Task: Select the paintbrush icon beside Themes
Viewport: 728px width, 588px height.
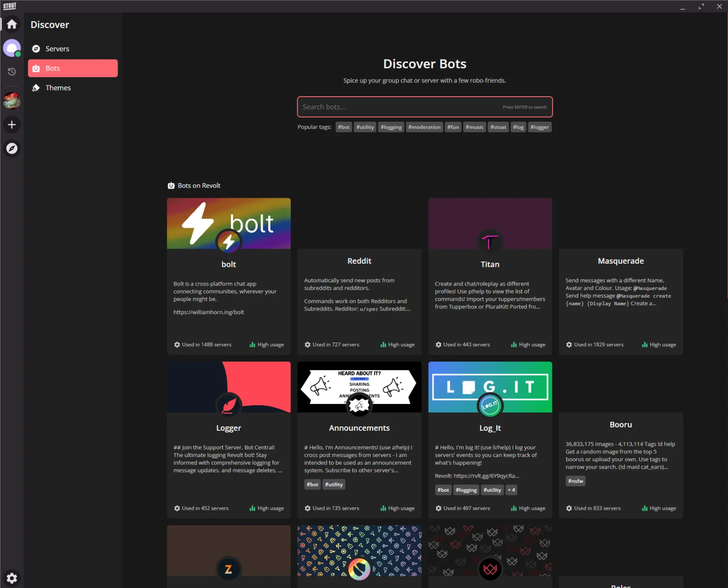Action: (36, 87)
